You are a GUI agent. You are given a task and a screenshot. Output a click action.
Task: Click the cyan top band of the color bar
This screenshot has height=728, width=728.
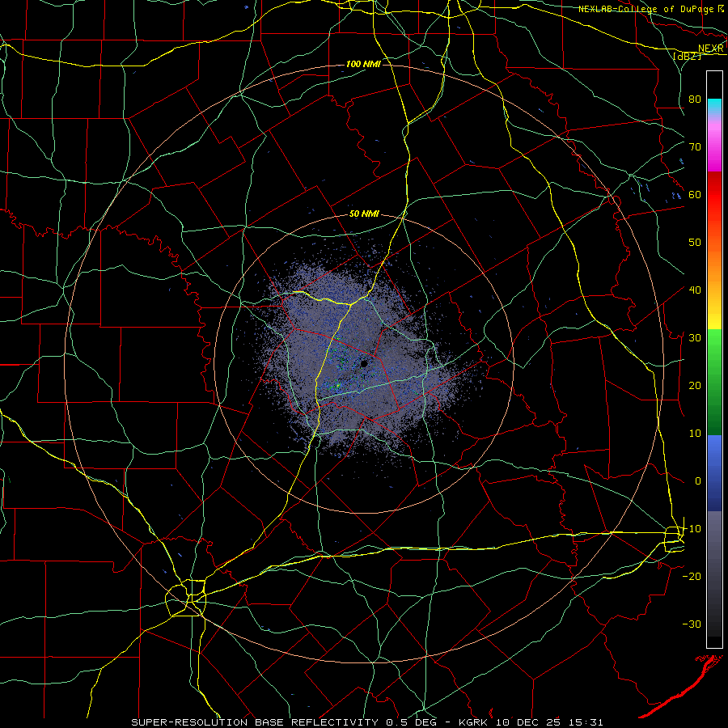point(714,104)
